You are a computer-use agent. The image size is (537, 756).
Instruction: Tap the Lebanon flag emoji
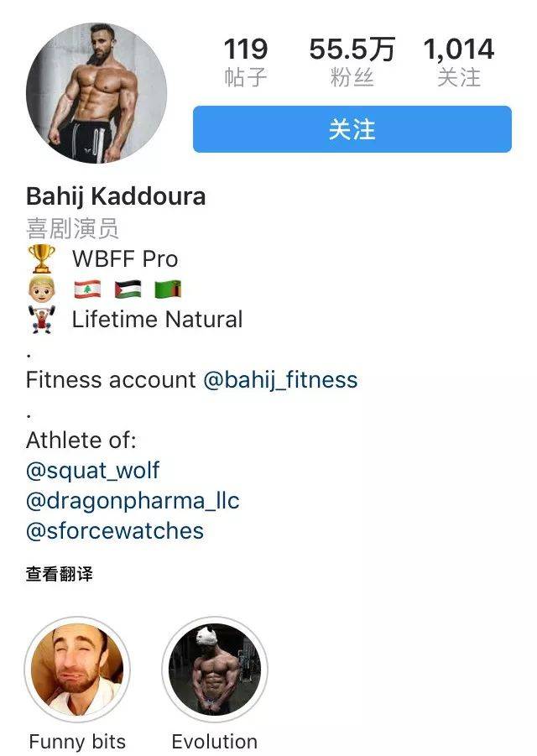point(88,289)
